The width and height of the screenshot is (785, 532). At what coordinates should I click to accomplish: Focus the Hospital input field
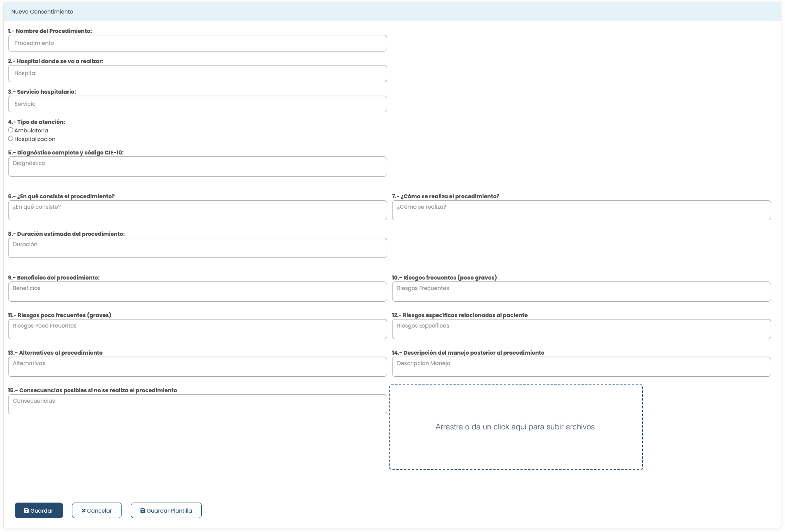[197, 74]
